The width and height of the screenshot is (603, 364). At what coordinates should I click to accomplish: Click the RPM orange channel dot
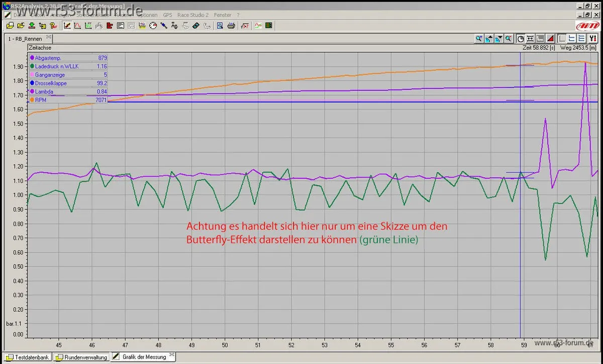point(32,100)
